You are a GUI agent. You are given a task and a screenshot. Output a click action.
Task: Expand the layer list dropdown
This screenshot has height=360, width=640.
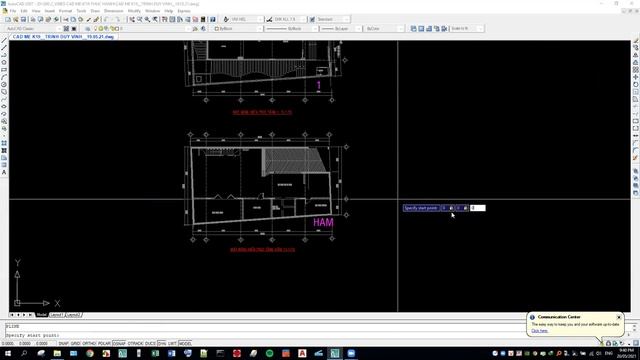click(188, 29)
